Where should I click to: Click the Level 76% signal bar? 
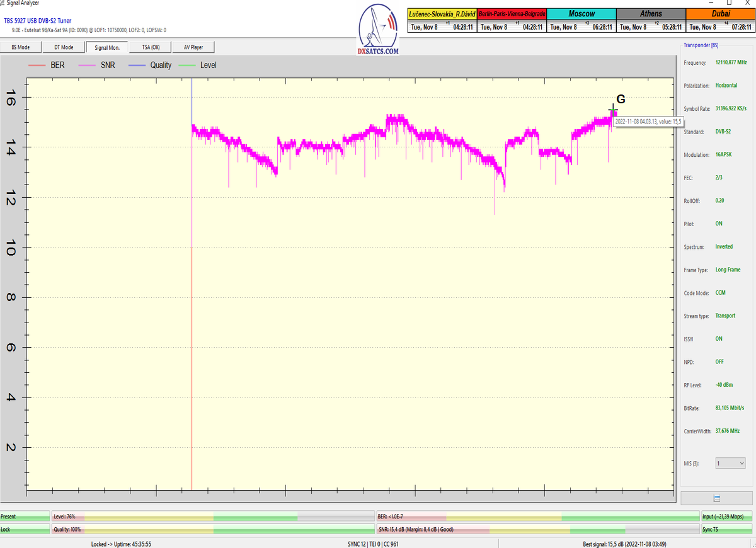point(212,517)
